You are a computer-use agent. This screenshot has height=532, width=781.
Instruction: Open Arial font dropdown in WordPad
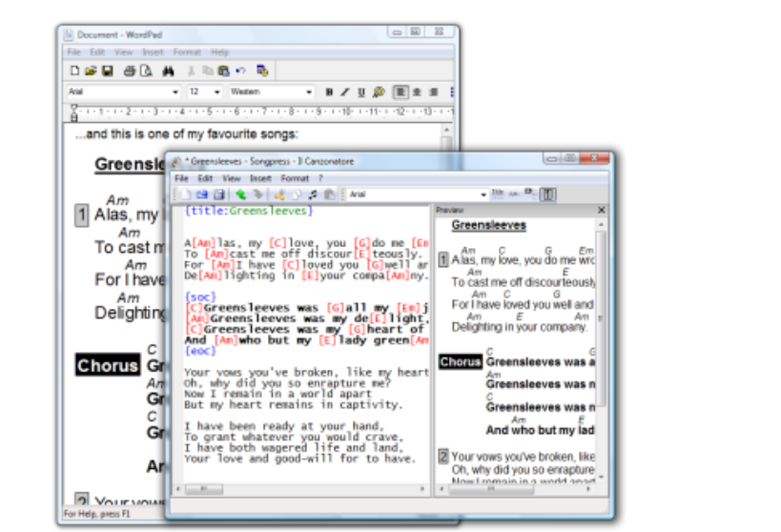175,92
